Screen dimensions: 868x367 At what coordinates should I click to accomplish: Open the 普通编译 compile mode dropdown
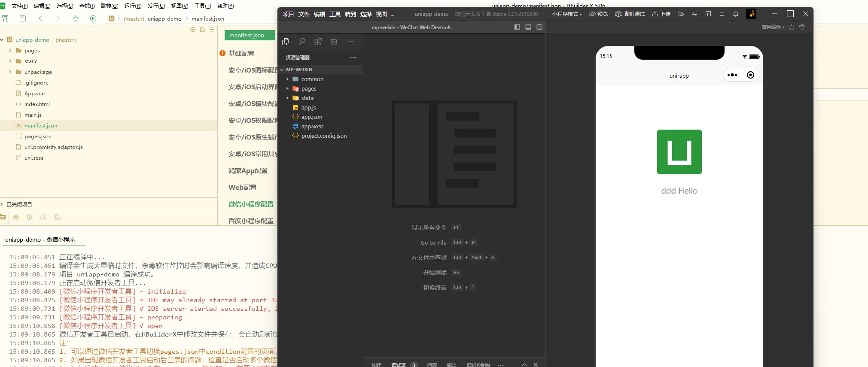[773, 27]
